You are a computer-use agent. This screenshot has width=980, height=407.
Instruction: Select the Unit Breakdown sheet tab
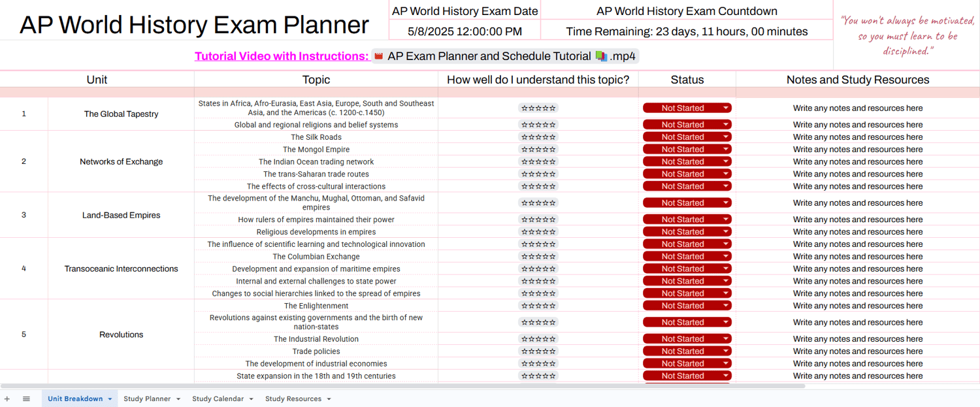click(75, 399)
